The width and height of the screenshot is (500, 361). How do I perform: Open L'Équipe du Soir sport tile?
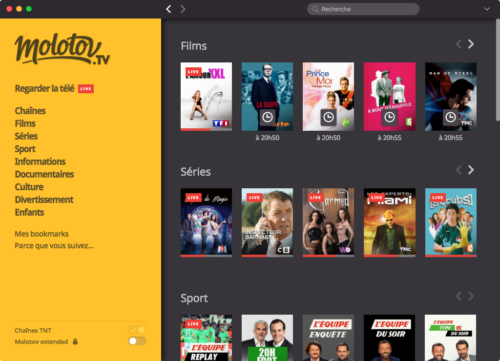coord(390,338)
